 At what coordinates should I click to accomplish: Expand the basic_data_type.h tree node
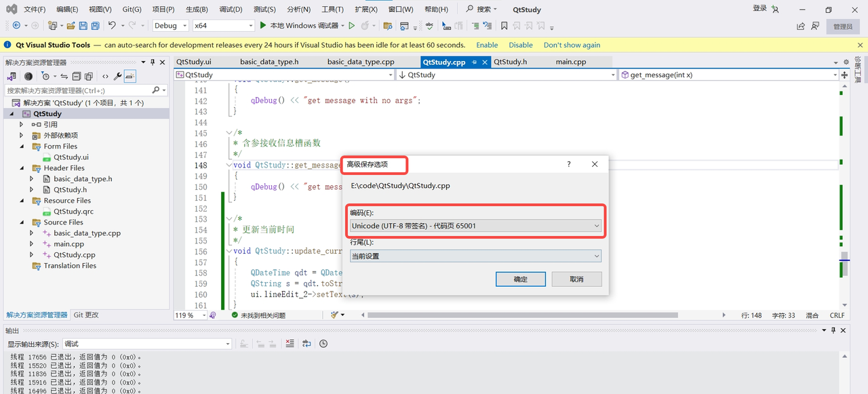pos(31,179)
